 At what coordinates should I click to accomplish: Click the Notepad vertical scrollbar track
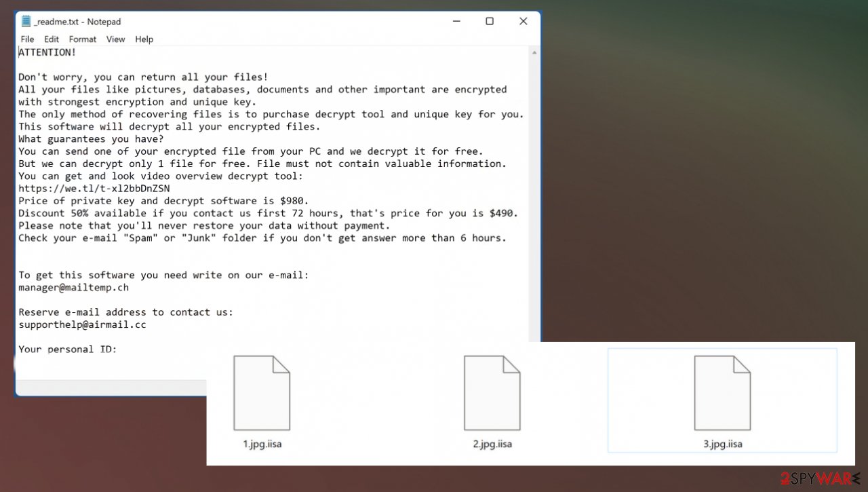[533, 204]
